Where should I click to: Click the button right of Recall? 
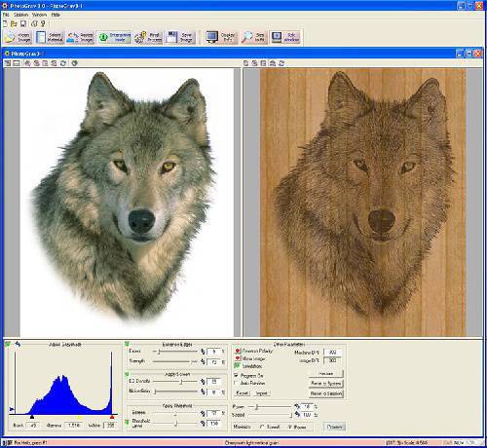pos(262,393)
